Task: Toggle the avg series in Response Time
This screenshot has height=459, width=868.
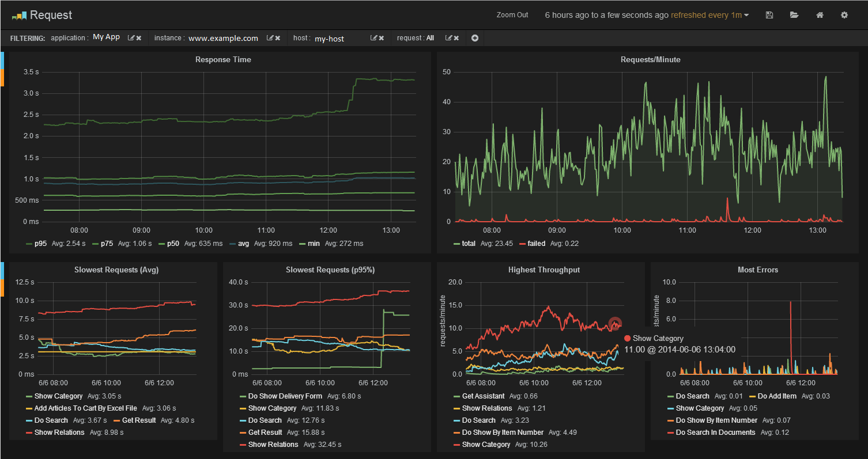Action: click(243, 244)
